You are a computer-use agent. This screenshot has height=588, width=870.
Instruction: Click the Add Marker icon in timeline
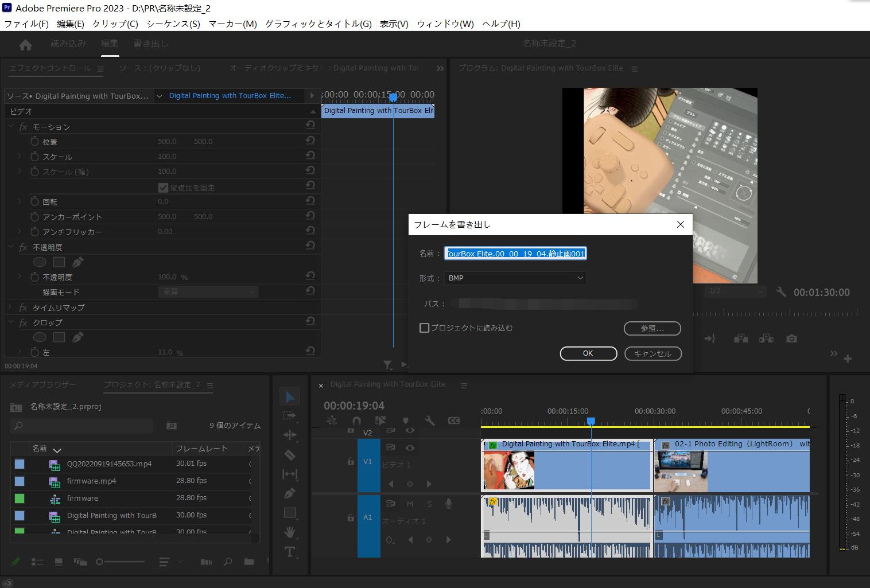406,420
